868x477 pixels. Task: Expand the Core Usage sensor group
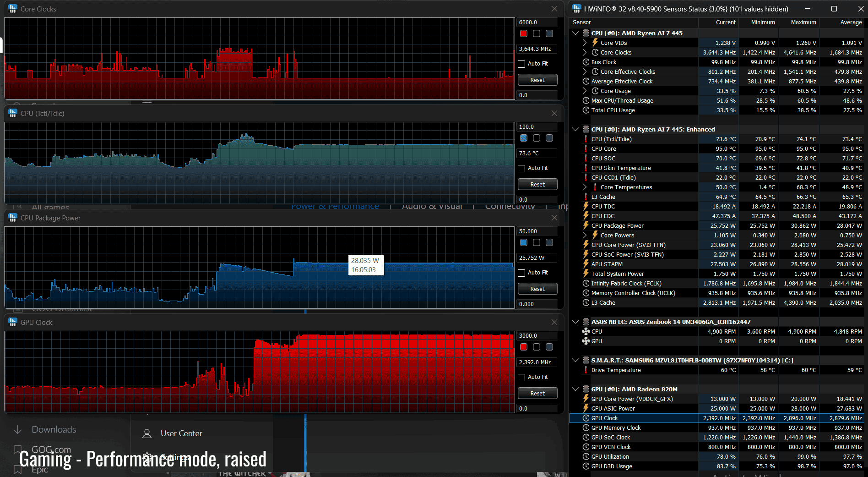585,91
